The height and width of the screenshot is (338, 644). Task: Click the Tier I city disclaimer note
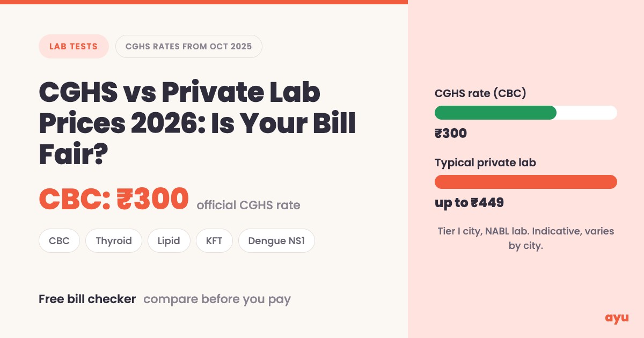click(x=526, y=239)
